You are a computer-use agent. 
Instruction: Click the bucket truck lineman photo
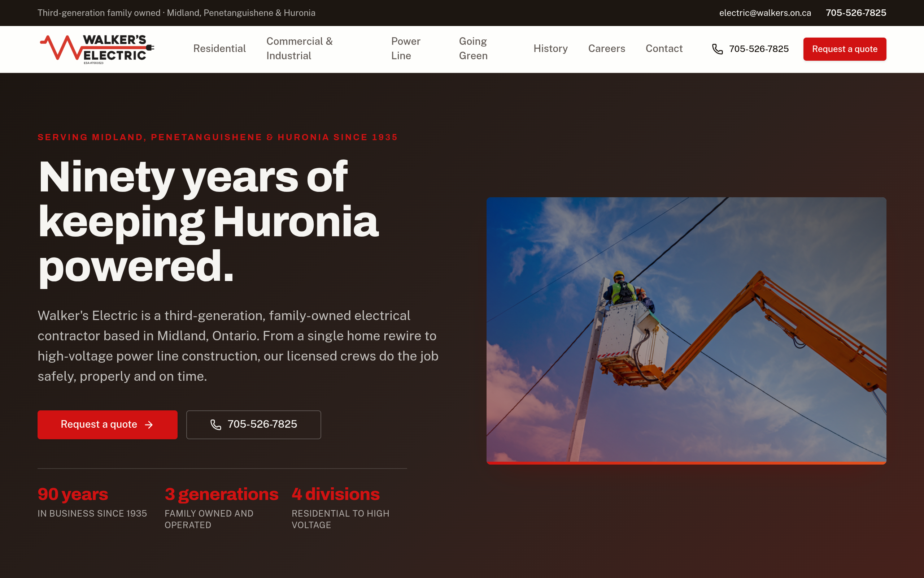[686, 331]
